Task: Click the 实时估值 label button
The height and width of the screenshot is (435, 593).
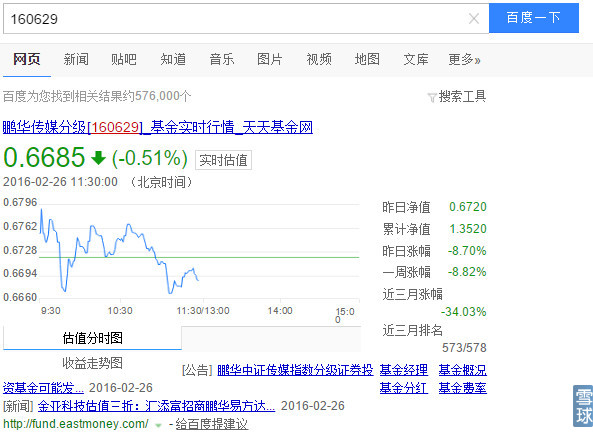Action: coord(223,160)
